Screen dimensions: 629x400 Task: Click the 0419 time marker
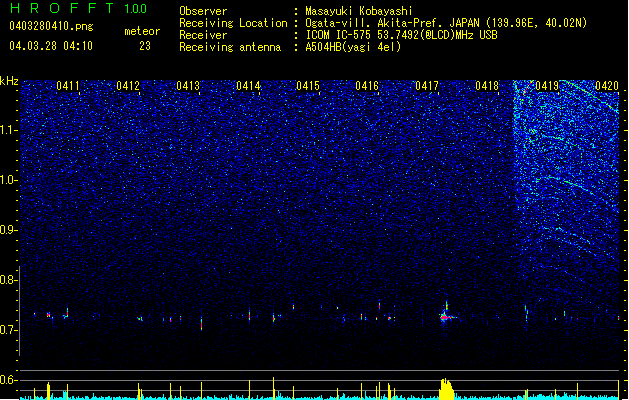pyautogui.click(x=547, y=86)
